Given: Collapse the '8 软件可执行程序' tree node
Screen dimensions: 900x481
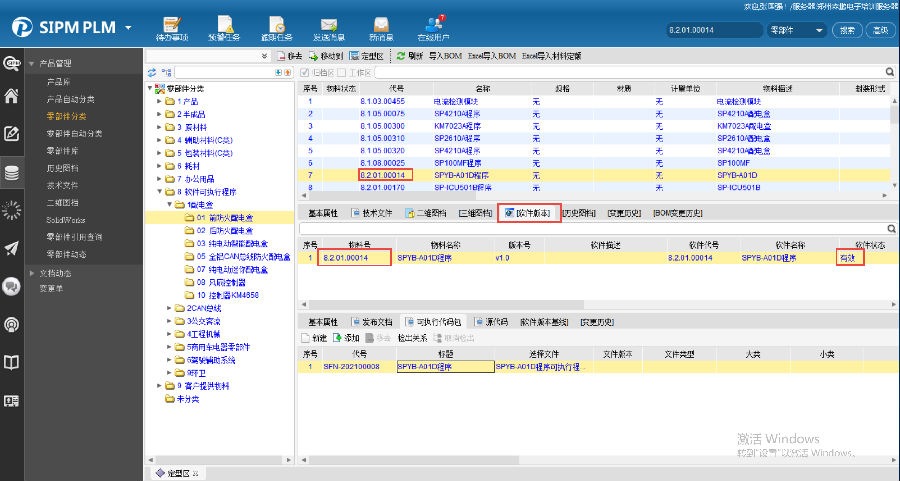Looking at the screenshot, I should pyautogui.click(x=159, y=190).
